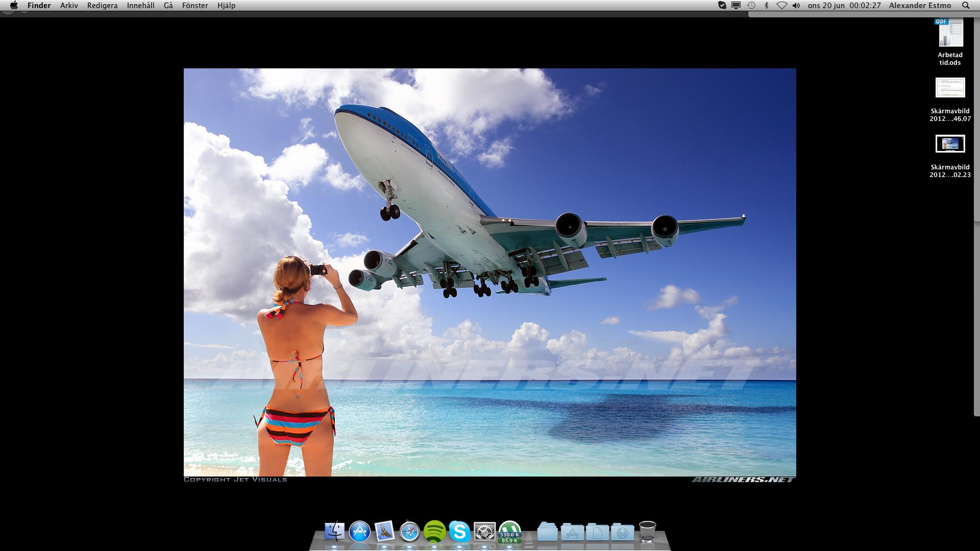Open the Arkiv menu
This screenshot has height=551, width=980.
click(69, 6)
